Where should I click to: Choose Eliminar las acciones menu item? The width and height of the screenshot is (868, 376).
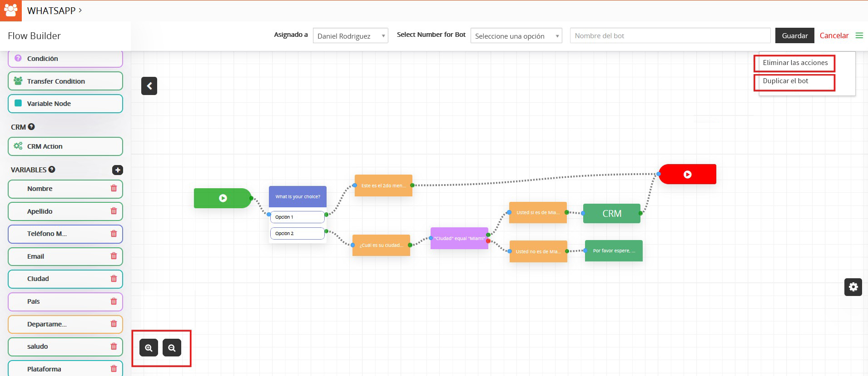click(795, 63)
